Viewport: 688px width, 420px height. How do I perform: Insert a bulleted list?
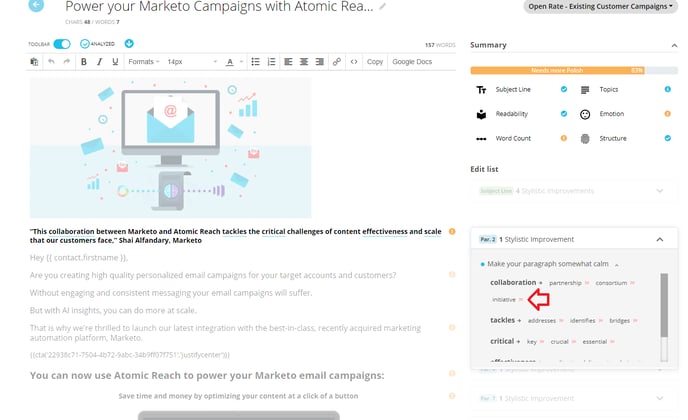click(x=255, y=62)
